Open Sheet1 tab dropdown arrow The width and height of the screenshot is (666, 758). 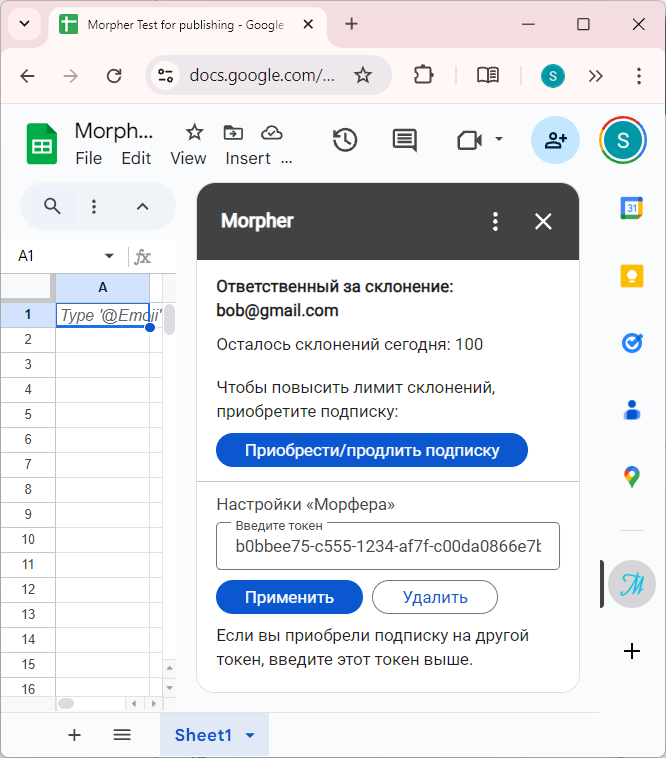[250, 736]
